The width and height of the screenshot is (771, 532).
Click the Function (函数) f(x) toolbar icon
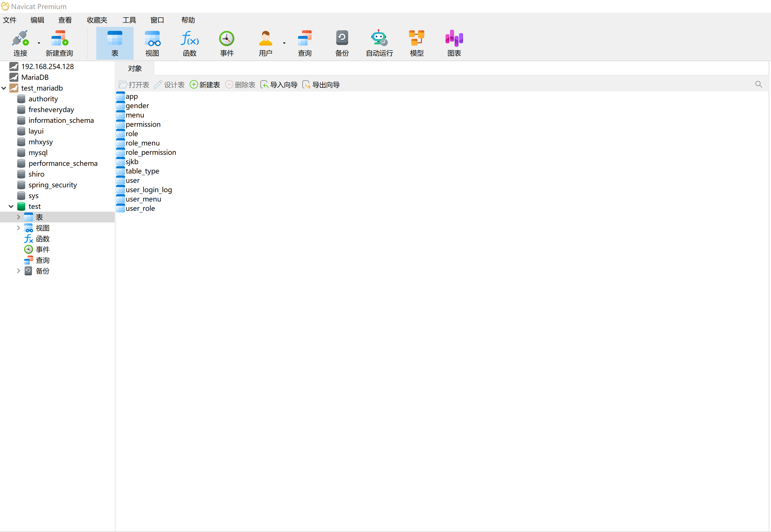[x=190, y=38]
